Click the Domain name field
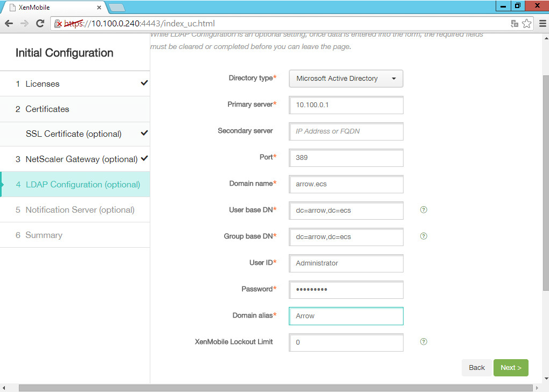This screenshot has height=392, width=549. coord(346,184)
